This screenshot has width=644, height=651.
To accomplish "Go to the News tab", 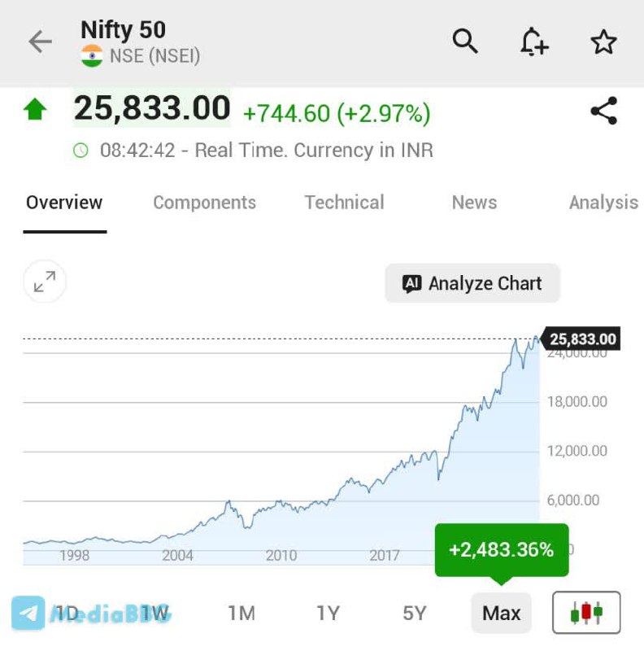I will tap(474, 203).
